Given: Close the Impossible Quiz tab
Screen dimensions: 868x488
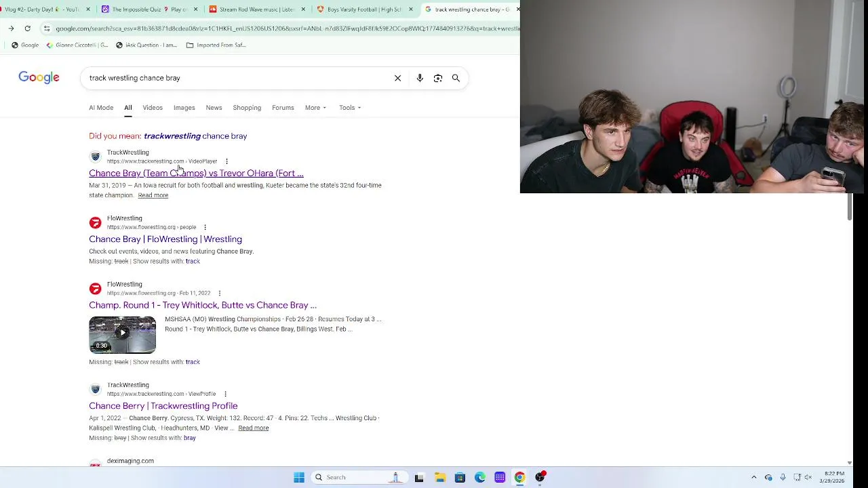Looking at the screenshot, I should 196,9.
